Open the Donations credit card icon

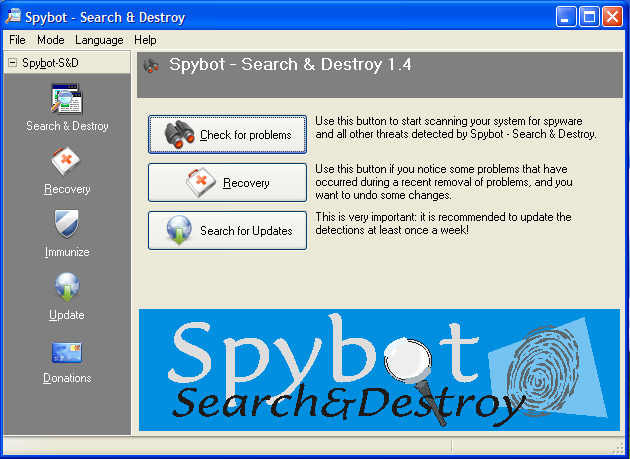point(67,352)
